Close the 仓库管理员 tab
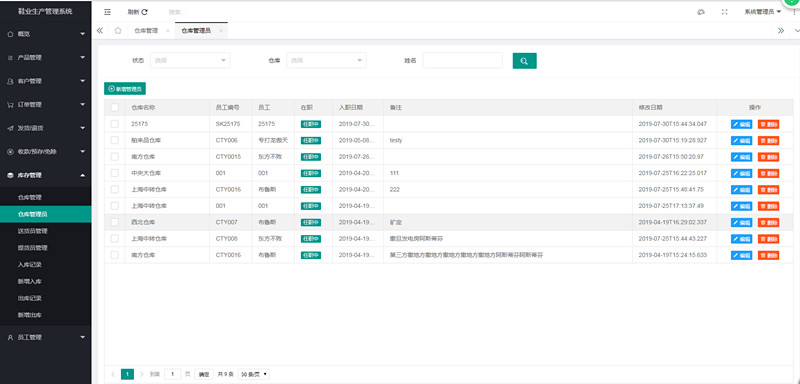The image size is (800, 384). [x=220, y=31]
